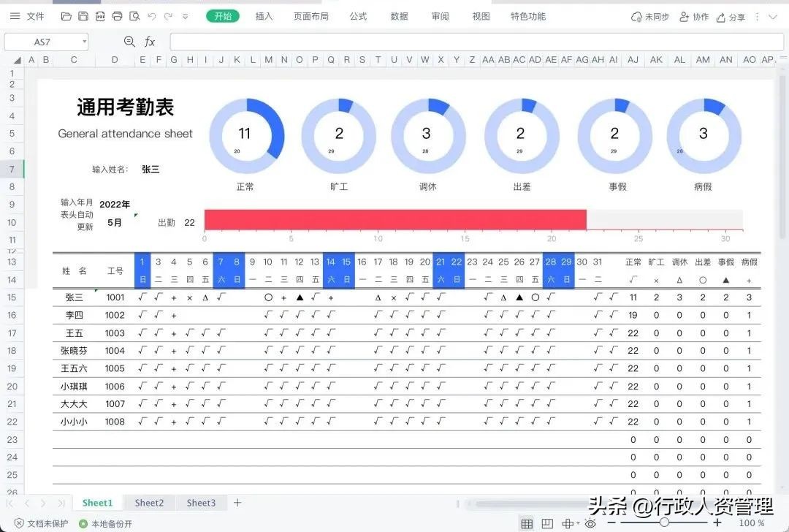Screen dimensions: 789x532
Task: Switch to the 插入 ribbon tab
Action: click(264, 15)
